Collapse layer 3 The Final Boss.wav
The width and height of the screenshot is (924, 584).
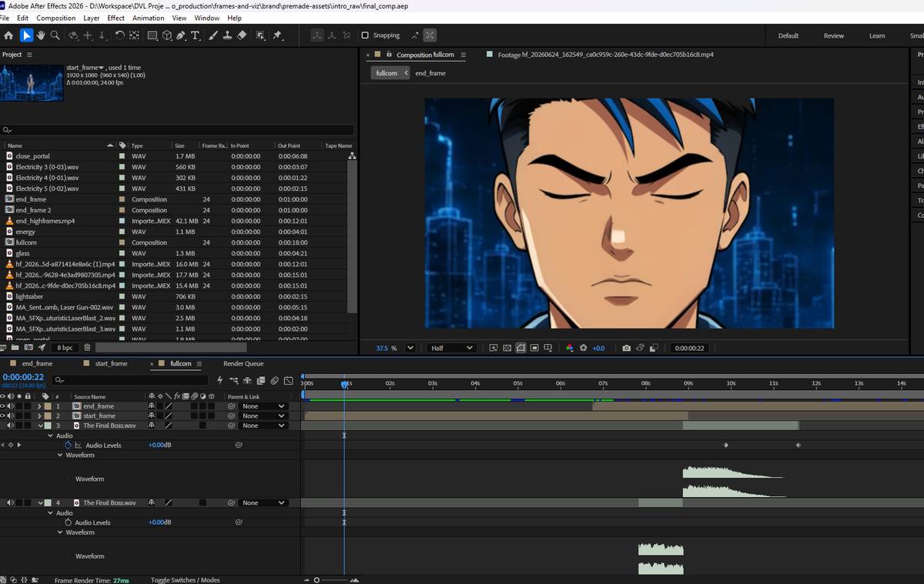pyautogui.click(x=40, y=425)
